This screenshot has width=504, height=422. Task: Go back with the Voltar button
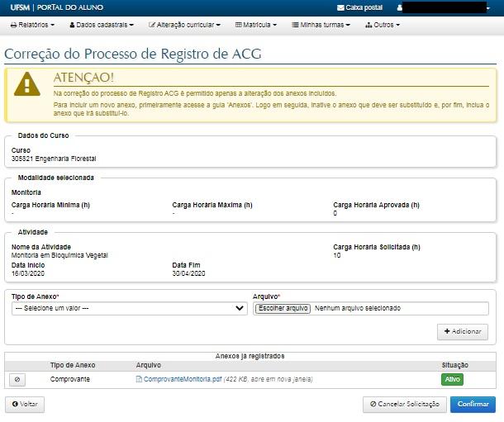click(25, 405)
